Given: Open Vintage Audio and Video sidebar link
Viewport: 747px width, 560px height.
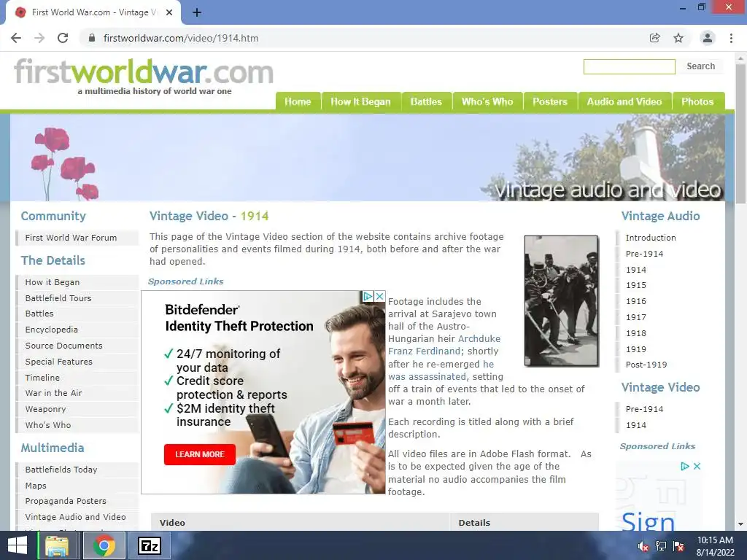Looking at the screenshot, I should pos(75,517).
